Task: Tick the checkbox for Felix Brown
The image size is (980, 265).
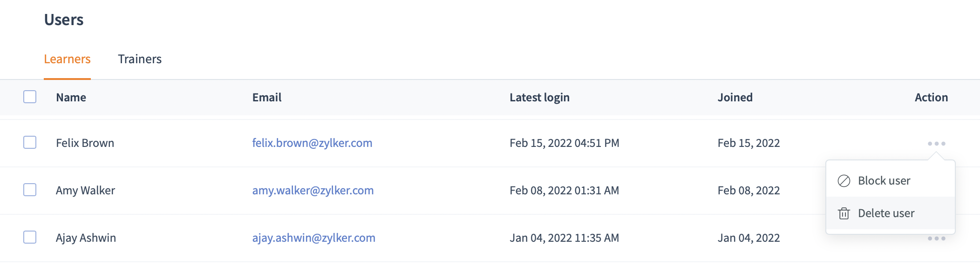Action: 30,142
